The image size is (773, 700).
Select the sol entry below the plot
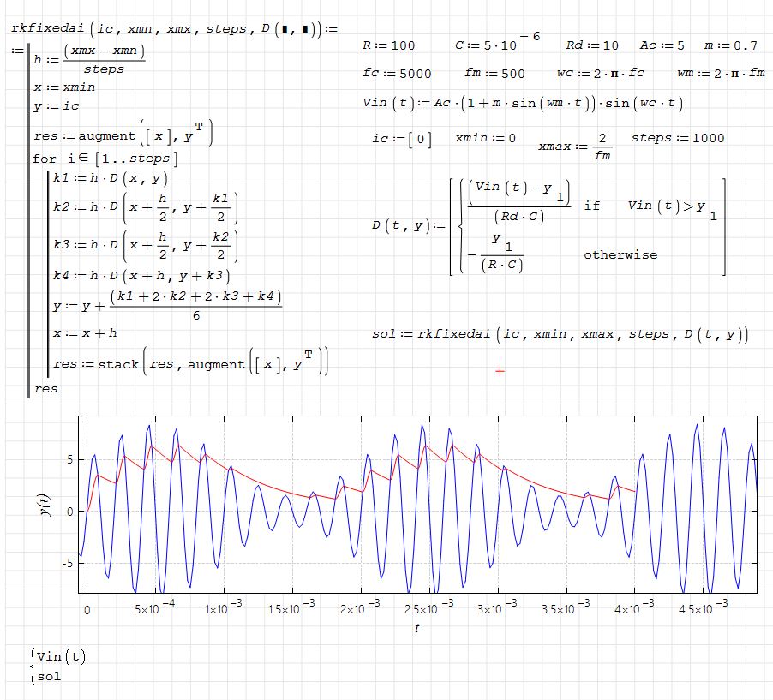[x=49, y=676]
